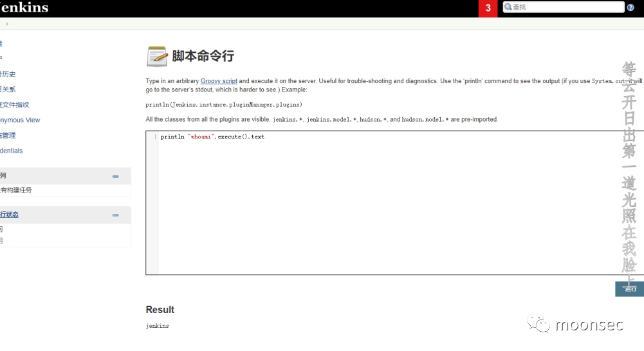
Task: Click the 脚本命令行 page title
Action: (x=203, y=56)
